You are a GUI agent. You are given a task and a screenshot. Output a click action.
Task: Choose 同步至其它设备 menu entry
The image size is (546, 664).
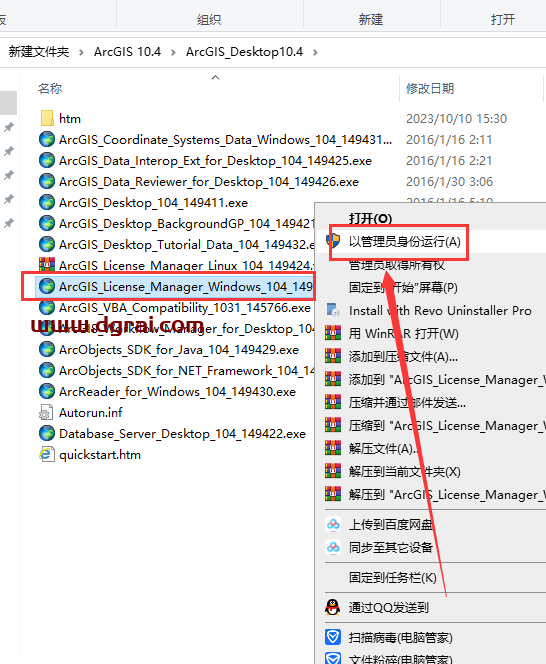click(x=391, y=548)
